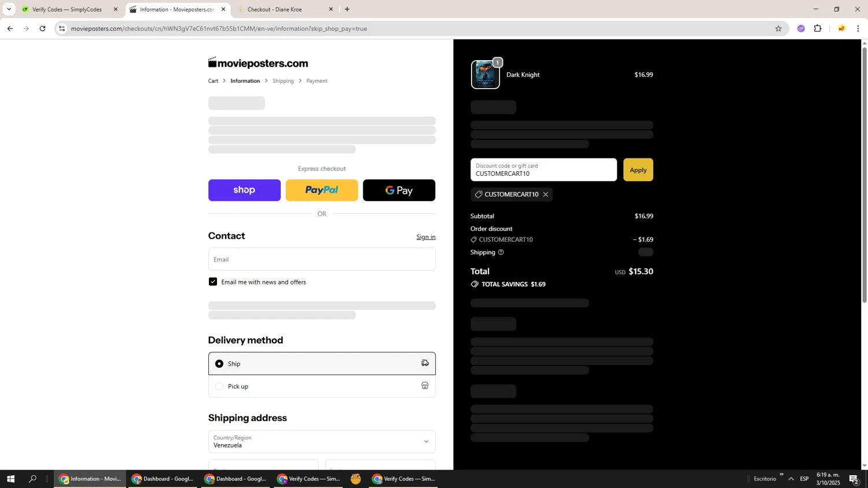
Task: Open the browser profile avatar icon
Action: point(841,28)
